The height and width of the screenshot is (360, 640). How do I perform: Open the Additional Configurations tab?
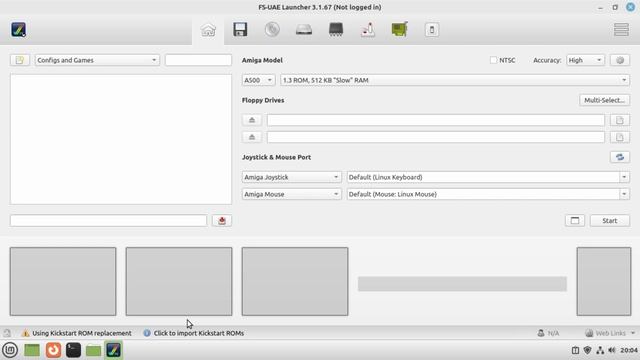click(x=432, y=29)
